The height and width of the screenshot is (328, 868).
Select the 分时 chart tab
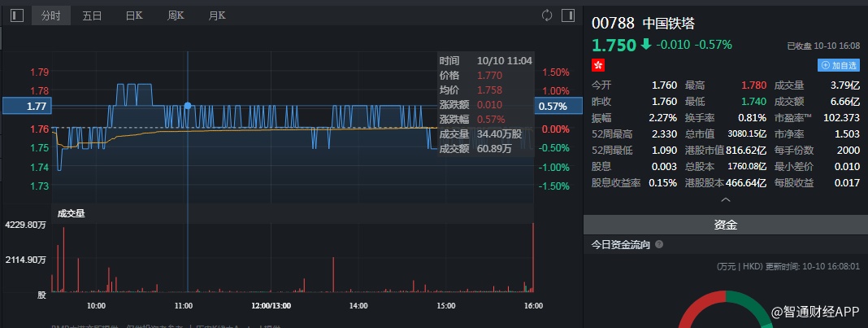[51, 15]
